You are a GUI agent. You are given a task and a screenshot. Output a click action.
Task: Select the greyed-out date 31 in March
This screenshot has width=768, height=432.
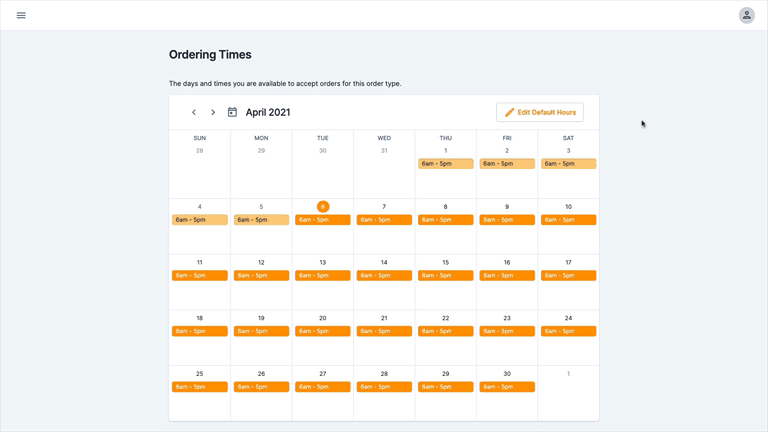384,151
